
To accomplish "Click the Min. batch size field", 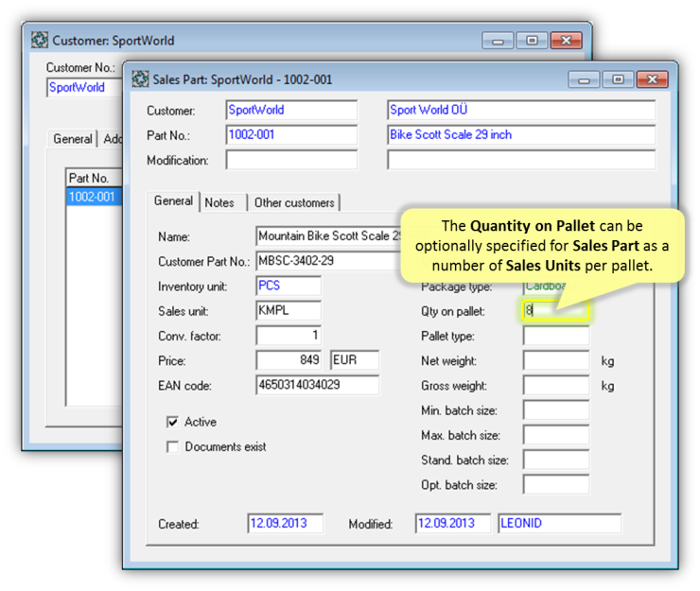I will (556, 409).
